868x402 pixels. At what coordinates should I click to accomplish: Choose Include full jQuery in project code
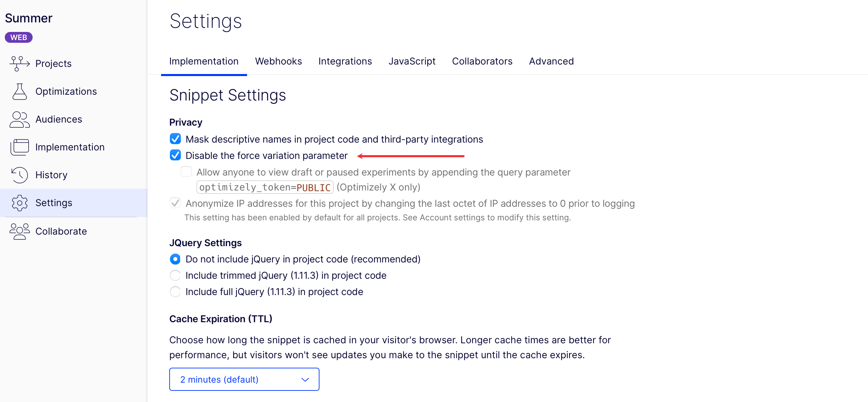tap(175, 292)
